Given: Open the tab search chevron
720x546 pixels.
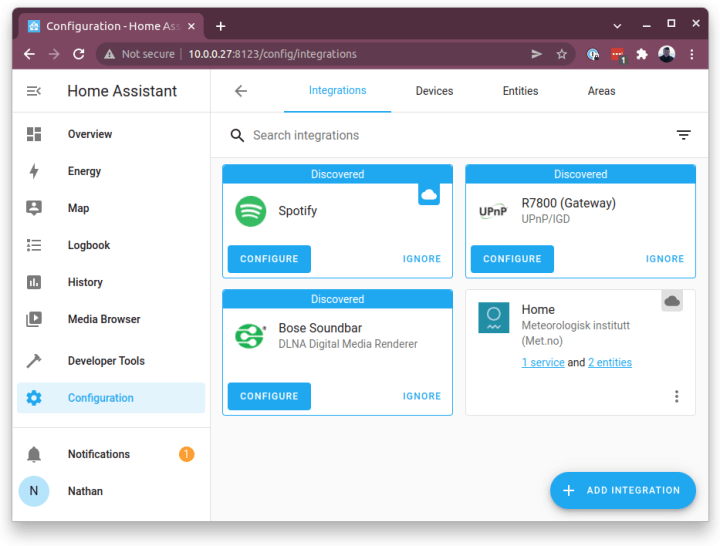Looking at the screenshot, I should click(x=617, y=26).
